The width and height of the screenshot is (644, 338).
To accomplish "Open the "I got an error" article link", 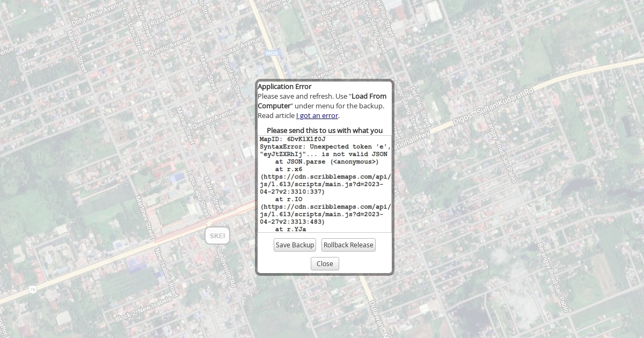I will pyautogui.click(x=317, y=116).
